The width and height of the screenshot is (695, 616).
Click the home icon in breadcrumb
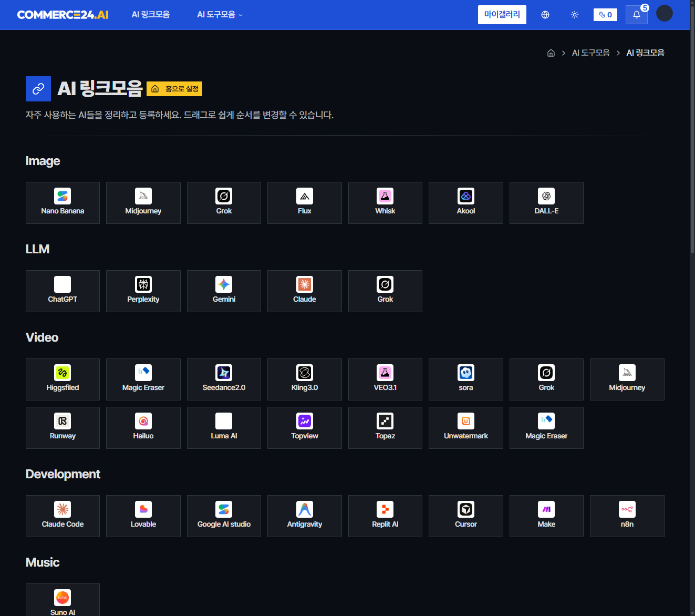(551, 53)
